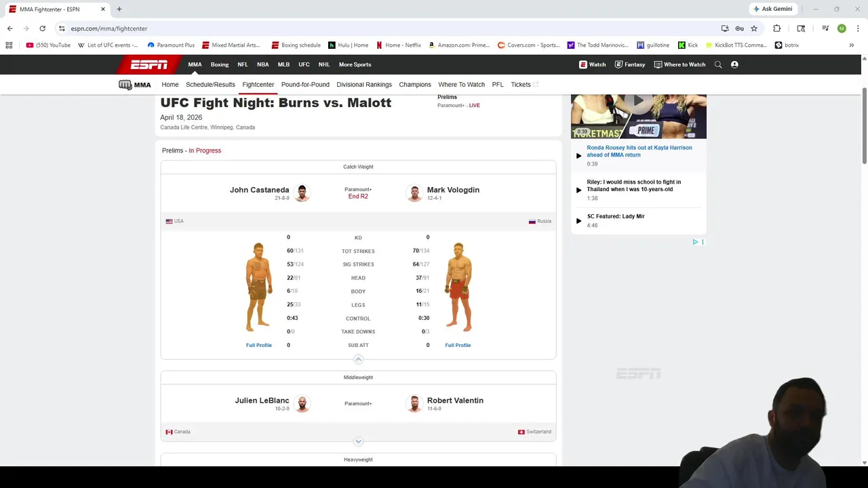Select NFL in top navigation
The width and height of the screenshot is (868, 488).
pyautogui.click(x=243, y=64)
